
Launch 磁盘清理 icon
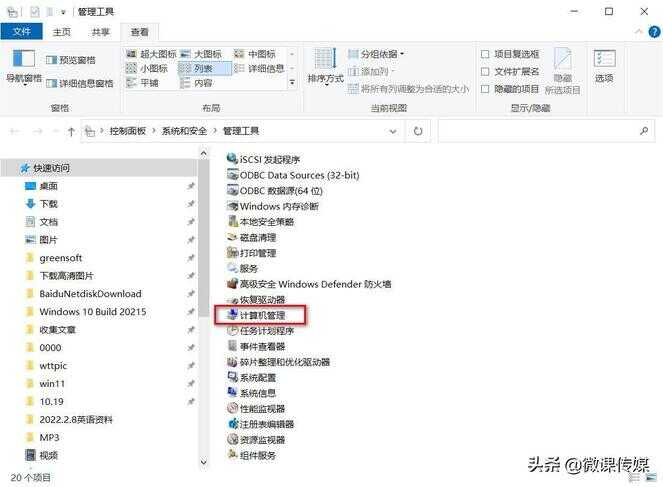coord(232,237)
